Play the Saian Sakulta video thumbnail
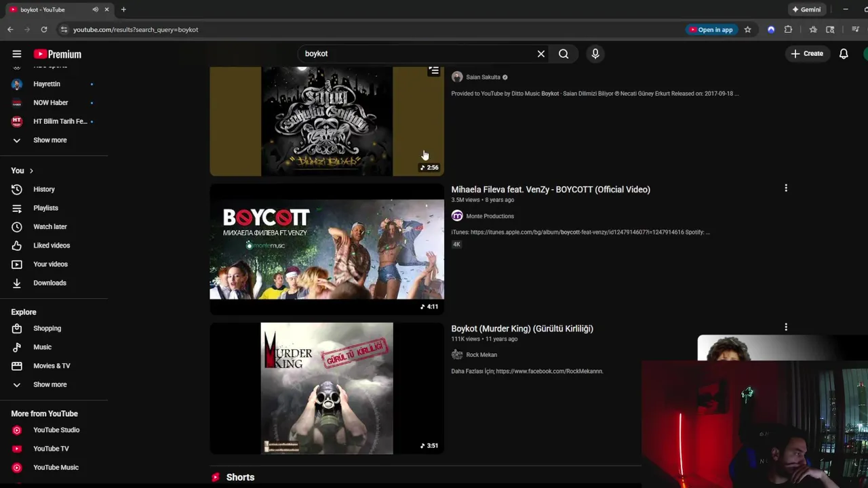 pos(327,121)
